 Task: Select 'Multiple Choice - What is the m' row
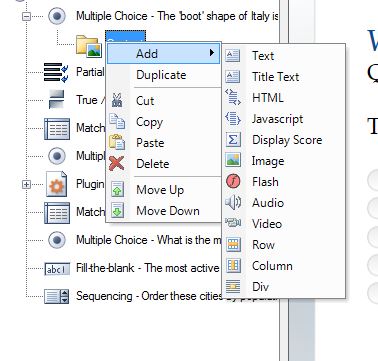pyautogui.click(x=148, y=240)
